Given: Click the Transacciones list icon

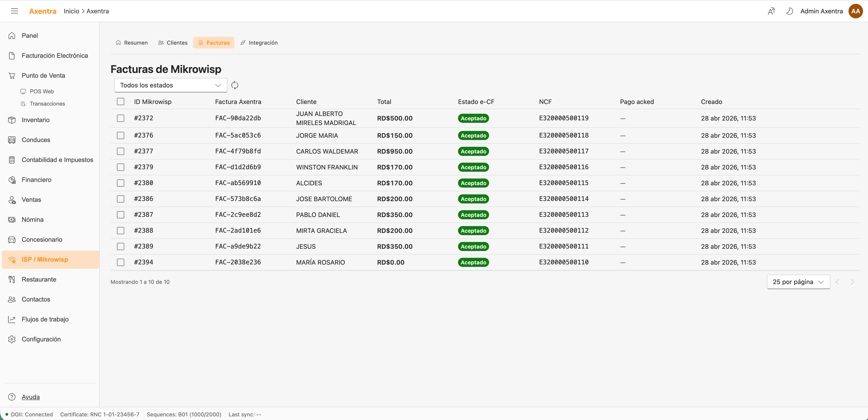Looking at the screenshot, I should (23, 104).
